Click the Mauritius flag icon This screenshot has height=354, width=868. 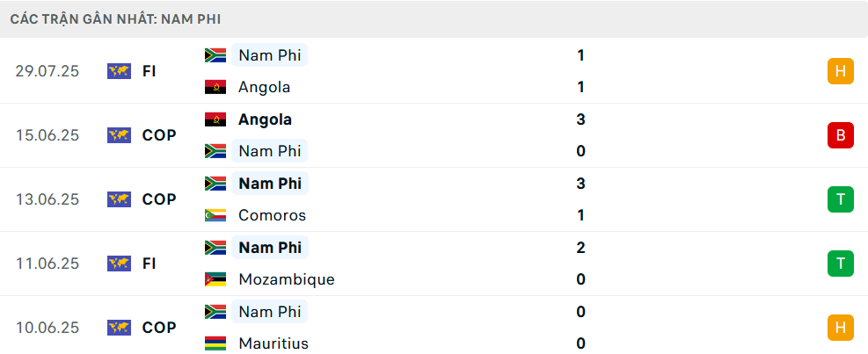(x=215, y=343)
